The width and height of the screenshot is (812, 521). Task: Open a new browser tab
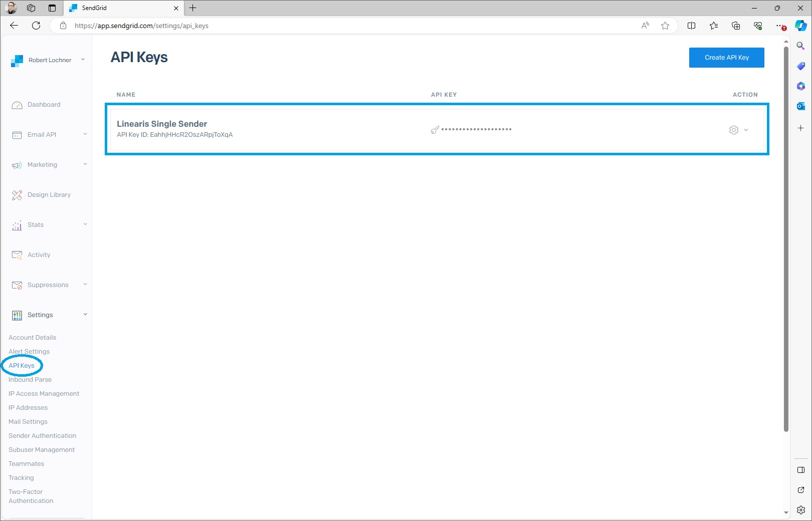pyautogui.click(x=192, y=8)
